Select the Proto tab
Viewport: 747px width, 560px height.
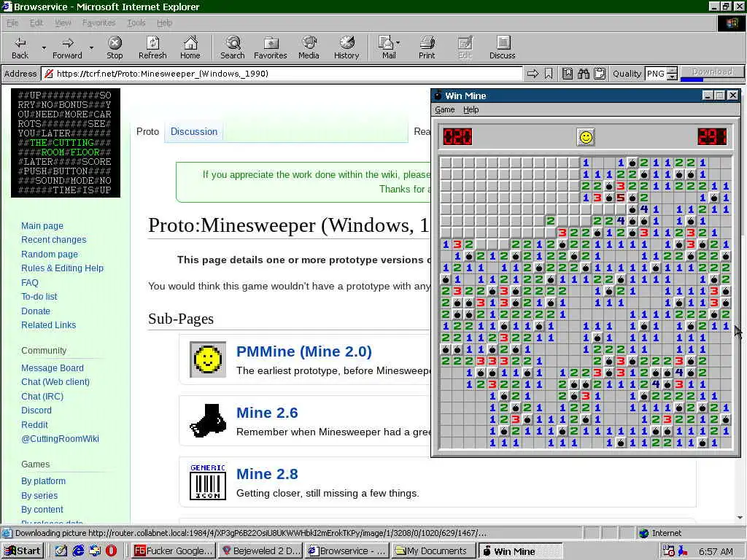click(147, 131)
